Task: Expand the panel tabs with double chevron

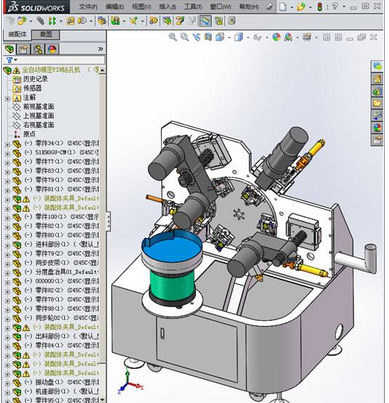Action: pos(100,49)
